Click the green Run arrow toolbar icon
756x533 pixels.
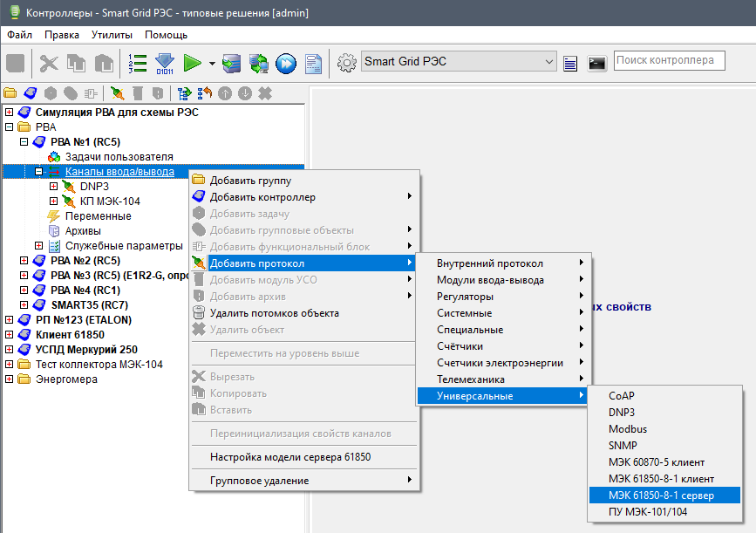[193, 63]
